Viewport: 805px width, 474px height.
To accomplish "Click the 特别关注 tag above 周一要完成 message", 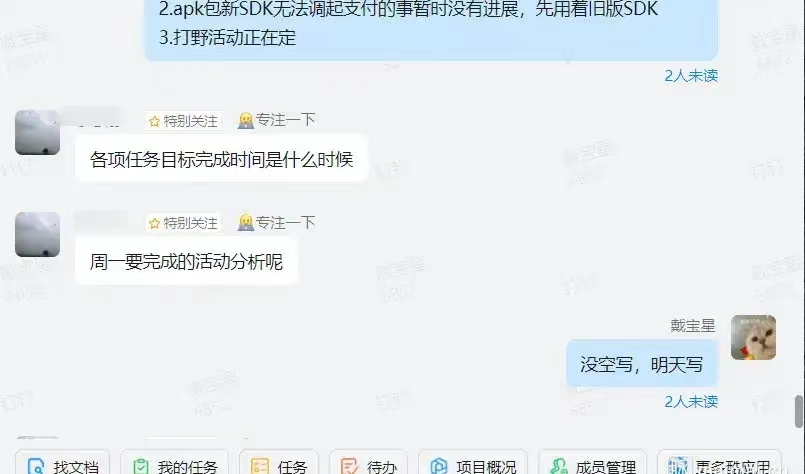I will [x=183, y=223].
